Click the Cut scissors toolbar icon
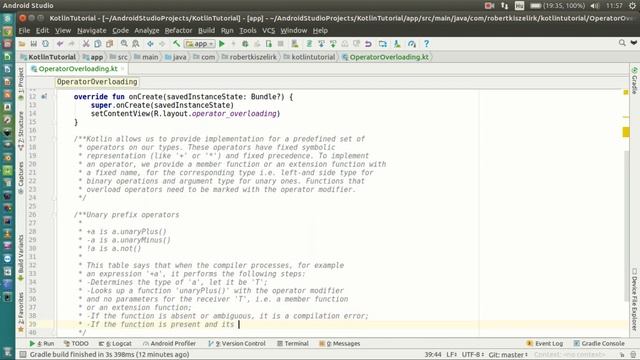 (x=86, y=44)
